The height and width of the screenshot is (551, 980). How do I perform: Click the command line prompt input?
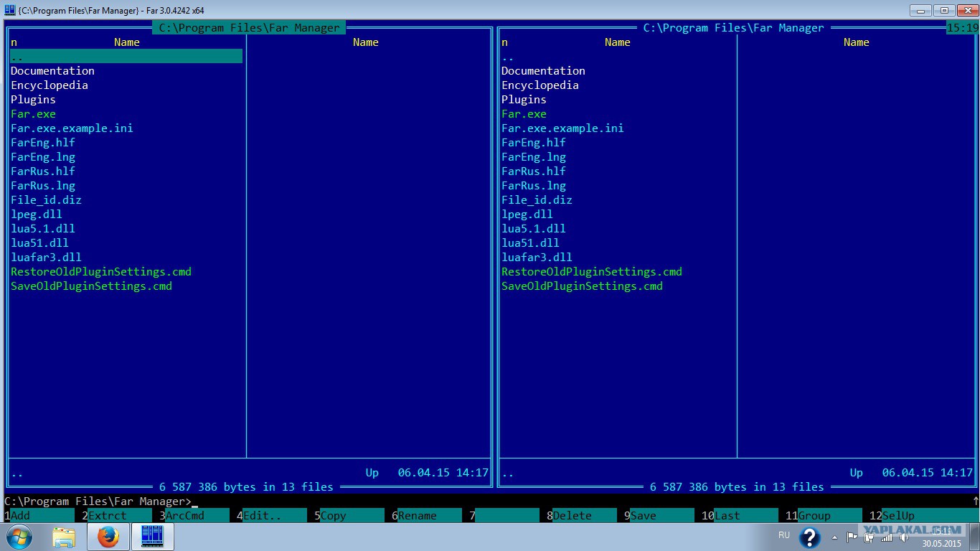tap(488, 501)
